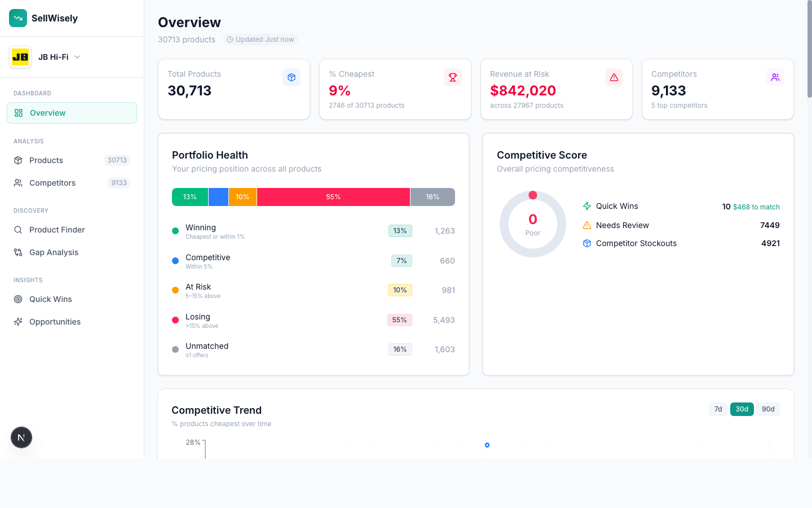The height and width of the screenshot is (508, 812).
Task: Click the JB Hi-Fi store logo
Action: click(x=20, y=57)
